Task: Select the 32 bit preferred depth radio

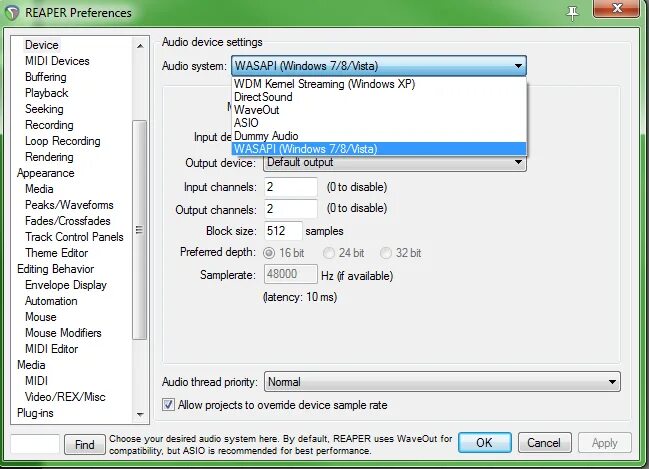Action: tap(386, 253)
